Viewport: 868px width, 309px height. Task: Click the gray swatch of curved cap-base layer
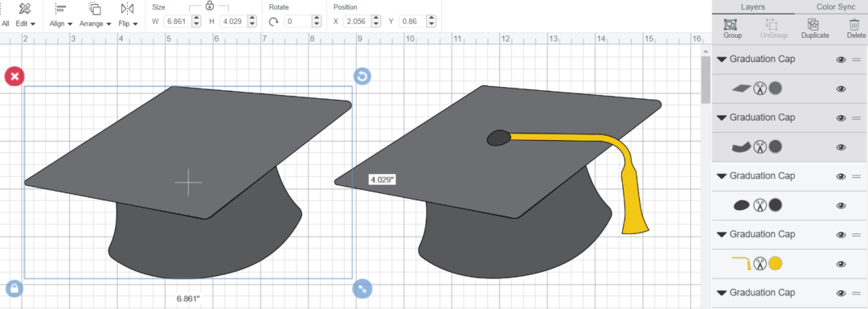click(x=775, y=146)
